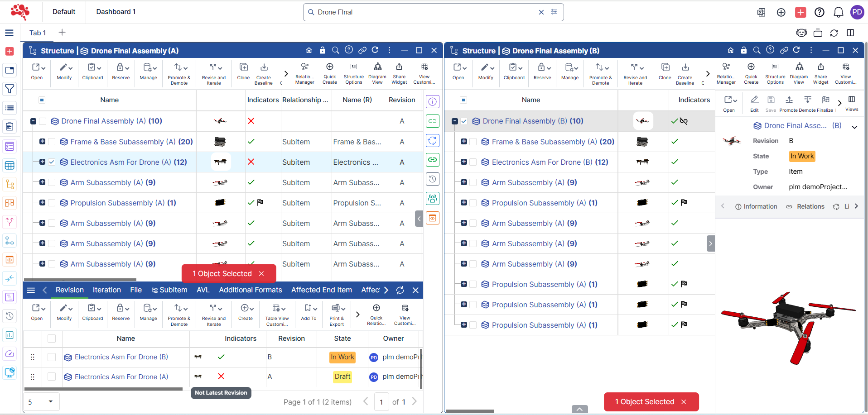Open the Affected End Item tab
868x415 pixels.
(x=321, y=290)
